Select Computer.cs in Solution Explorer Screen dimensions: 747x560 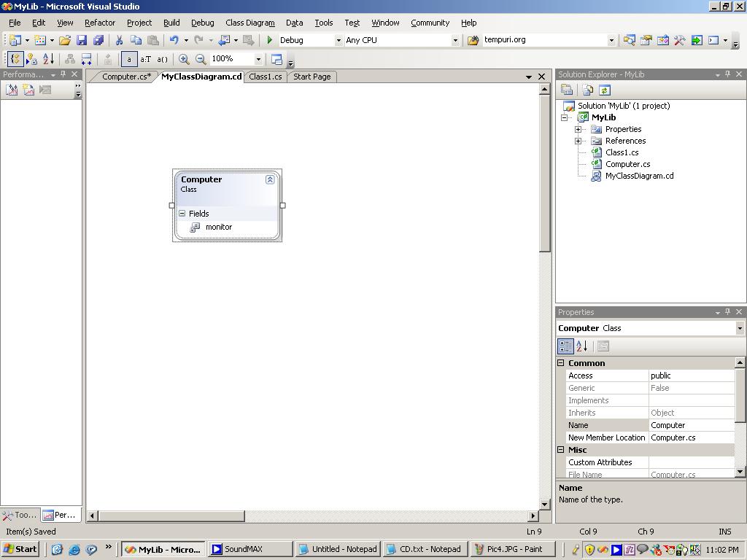pos(627,164)
